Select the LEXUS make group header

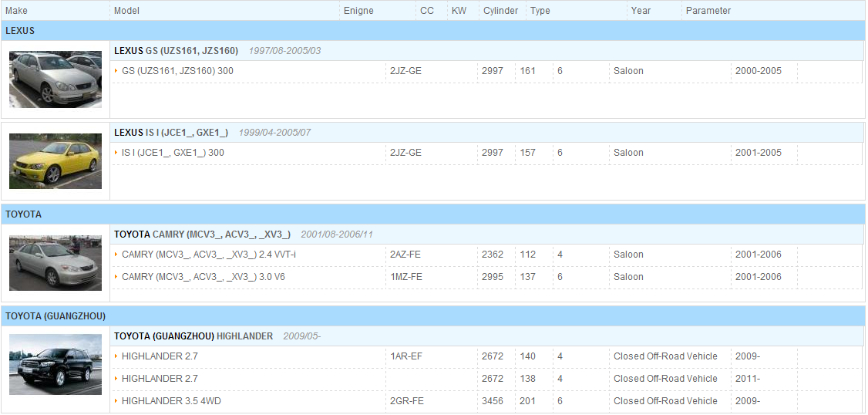[x=433, y=31]
